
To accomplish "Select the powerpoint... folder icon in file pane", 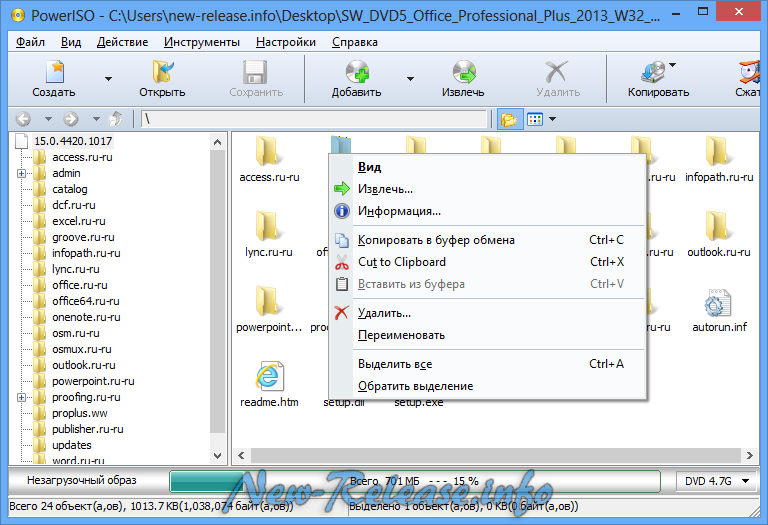I will click(268, 301).
